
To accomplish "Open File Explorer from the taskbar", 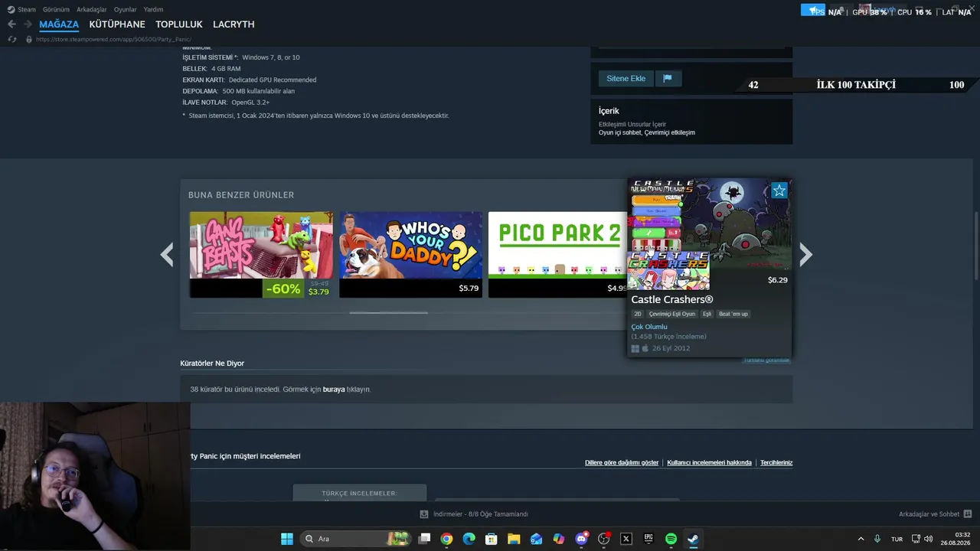I will (514, 539).
